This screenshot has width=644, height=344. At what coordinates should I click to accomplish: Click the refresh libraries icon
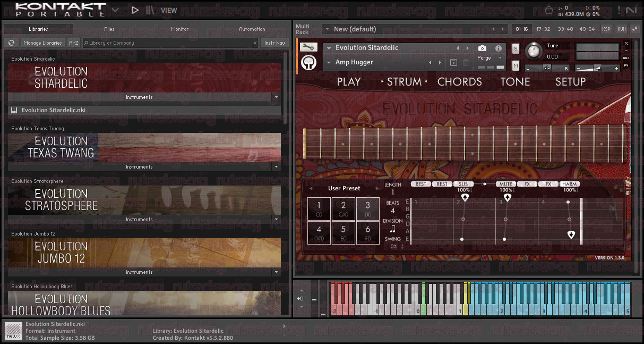coord(11,43)
